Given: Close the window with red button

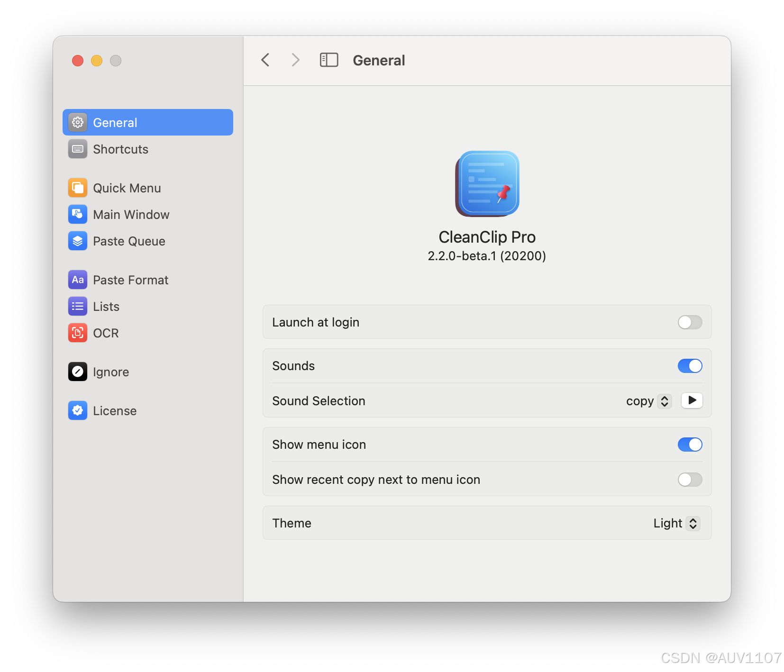Looking at the screenshot, I should click(x=78, y=61).
